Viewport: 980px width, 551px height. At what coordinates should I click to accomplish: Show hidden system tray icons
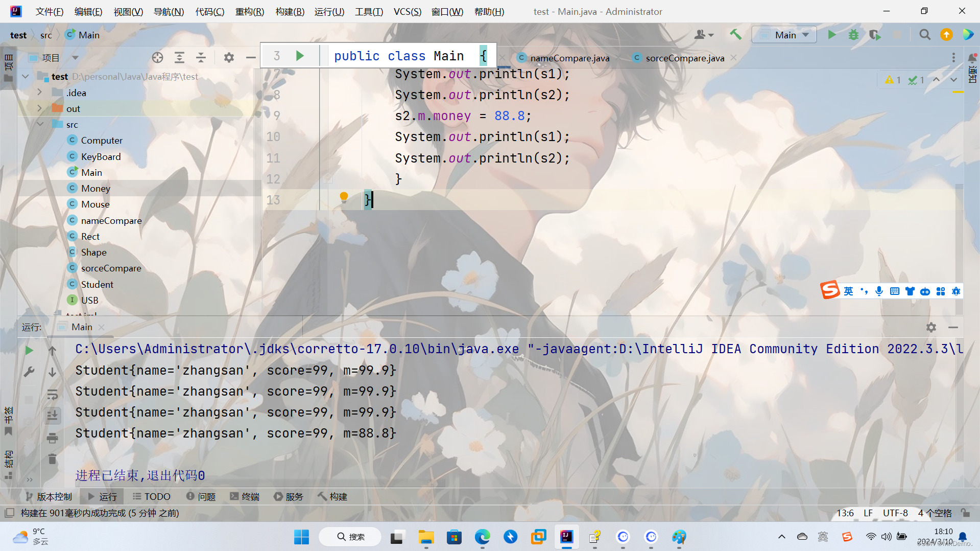coord(781,537)
